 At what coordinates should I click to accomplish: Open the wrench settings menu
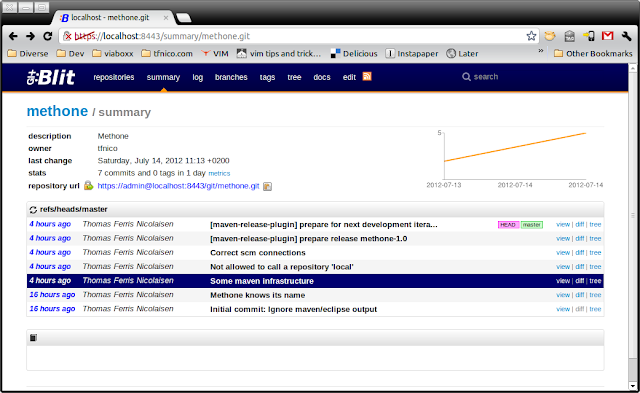[x=627, y=36]
